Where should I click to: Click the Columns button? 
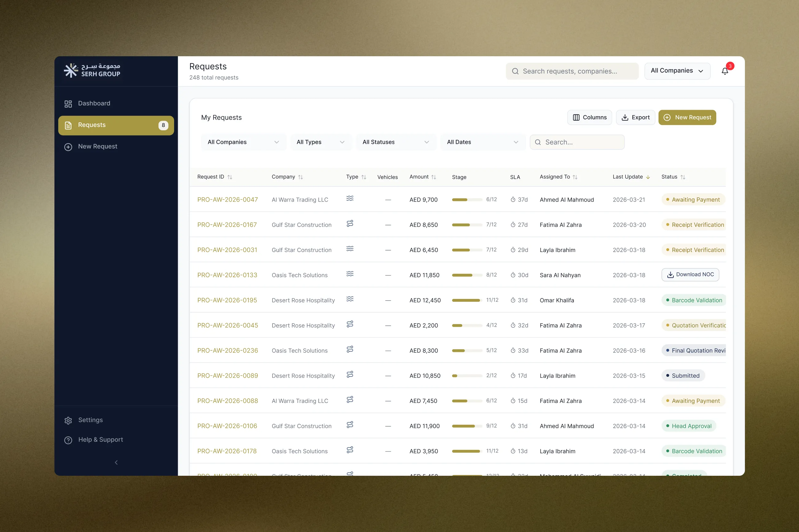click(589, 117)
